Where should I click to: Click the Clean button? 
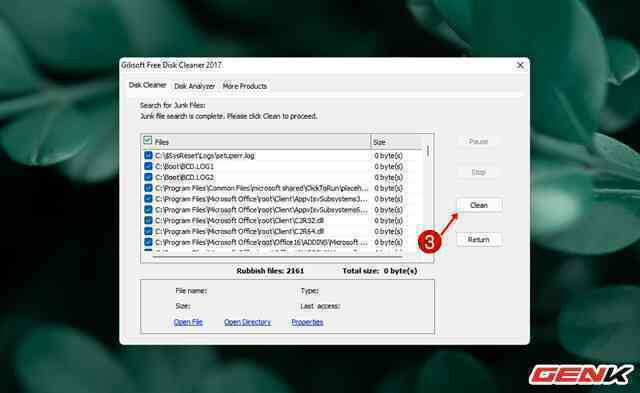click(x=479, y=205)
